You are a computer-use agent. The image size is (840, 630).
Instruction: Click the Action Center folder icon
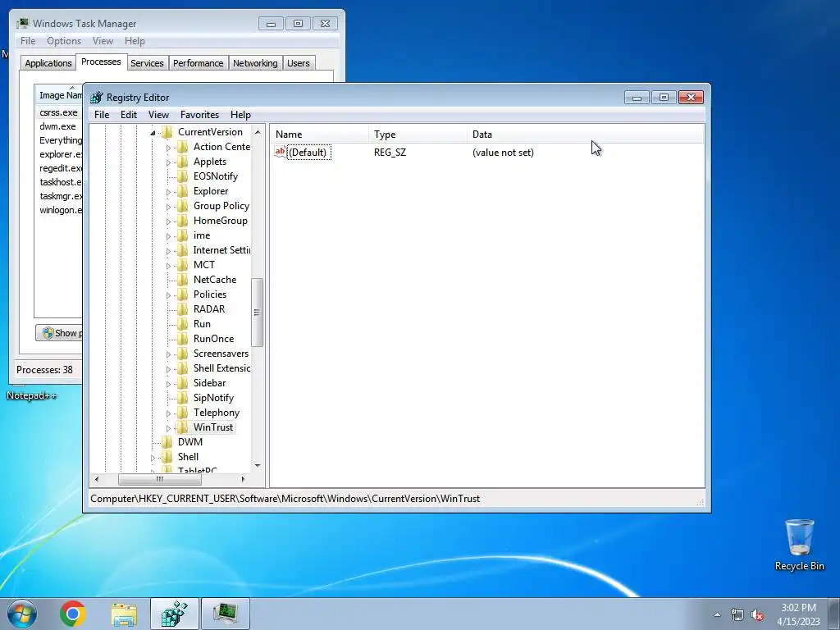[183, 147]
